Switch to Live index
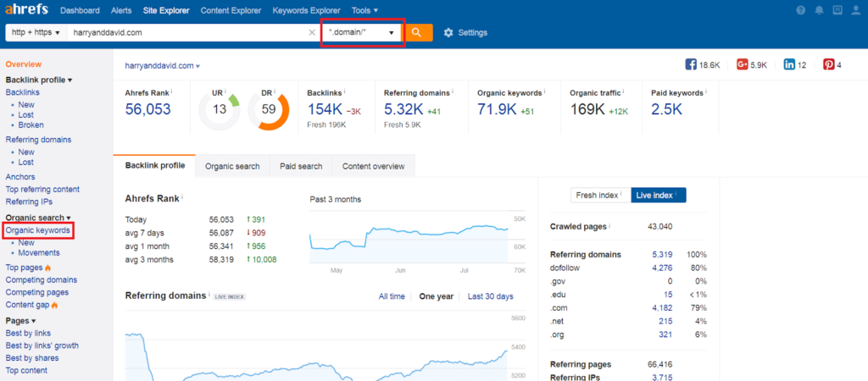 (x=658, y=196)
